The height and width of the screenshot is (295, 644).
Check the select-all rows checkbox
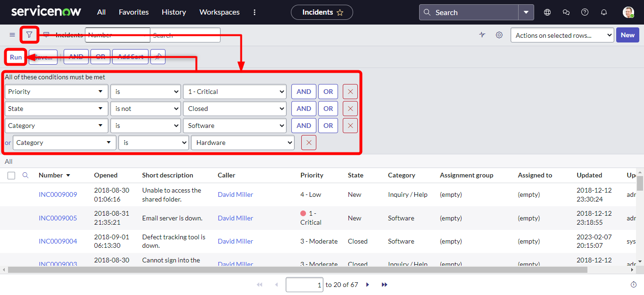[11, 175]
